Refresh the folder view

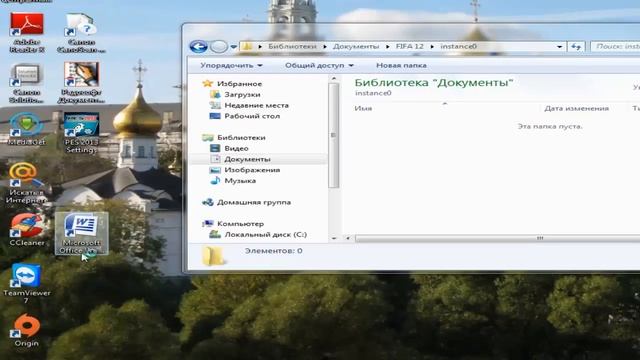click(x=576, y=47)
